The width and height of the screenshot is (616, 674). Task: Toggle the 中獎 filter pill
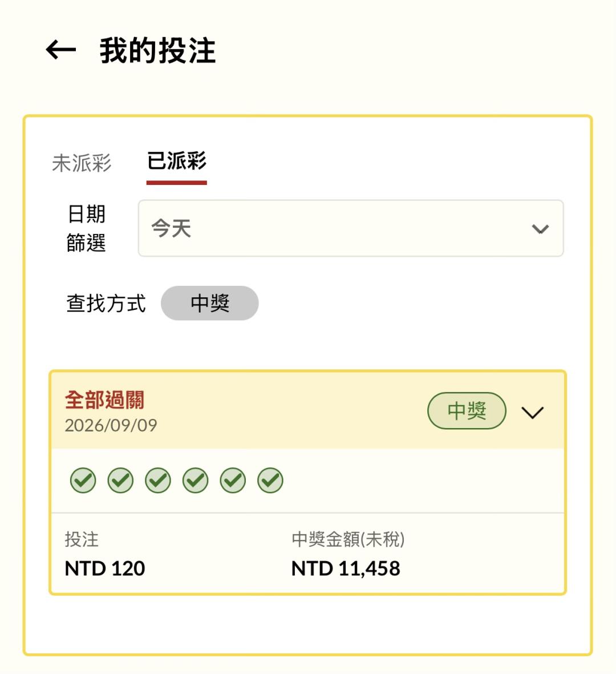[x=210, y=303]
